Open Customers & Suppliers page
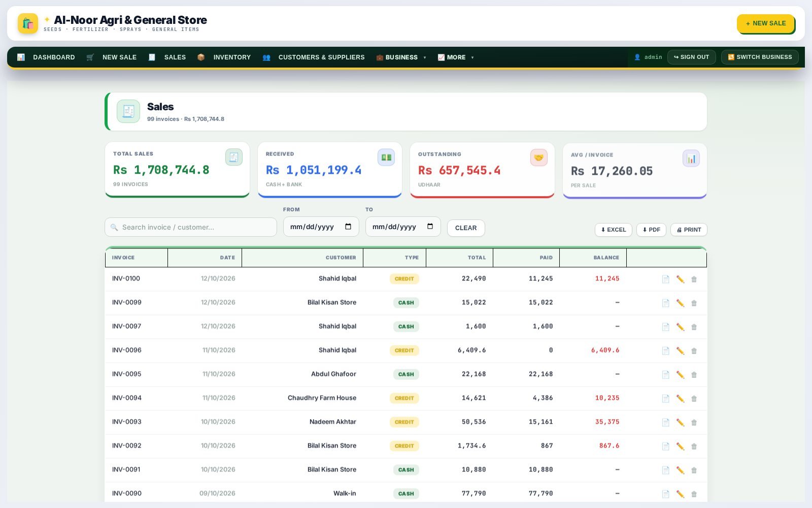This screenshot has width=812, height=508. [314, 57]
